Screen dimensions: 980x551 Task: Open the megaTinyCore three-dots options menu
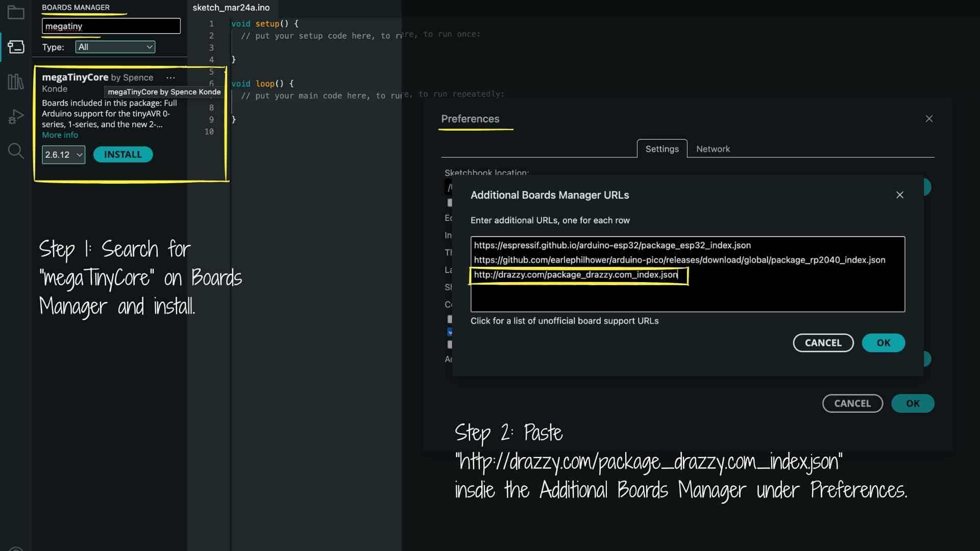coord(170,78)
